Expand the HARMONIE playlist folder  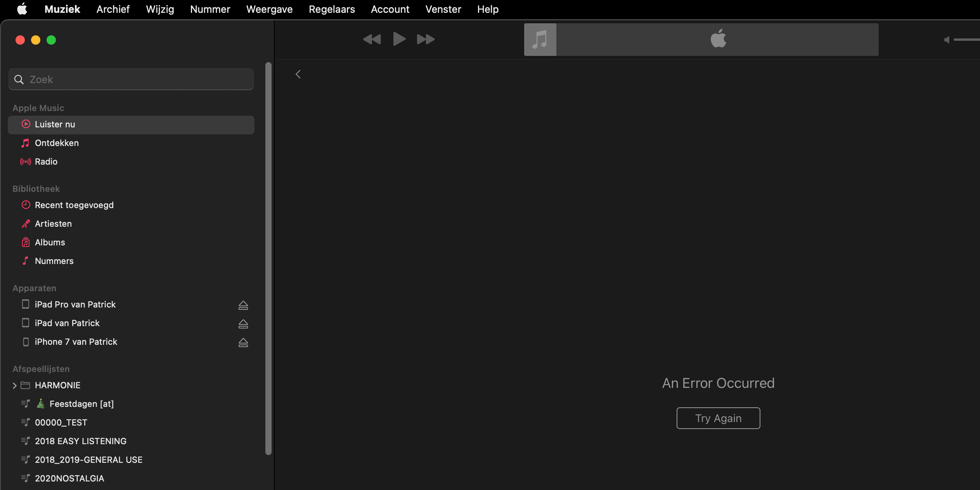coord(14,386)
